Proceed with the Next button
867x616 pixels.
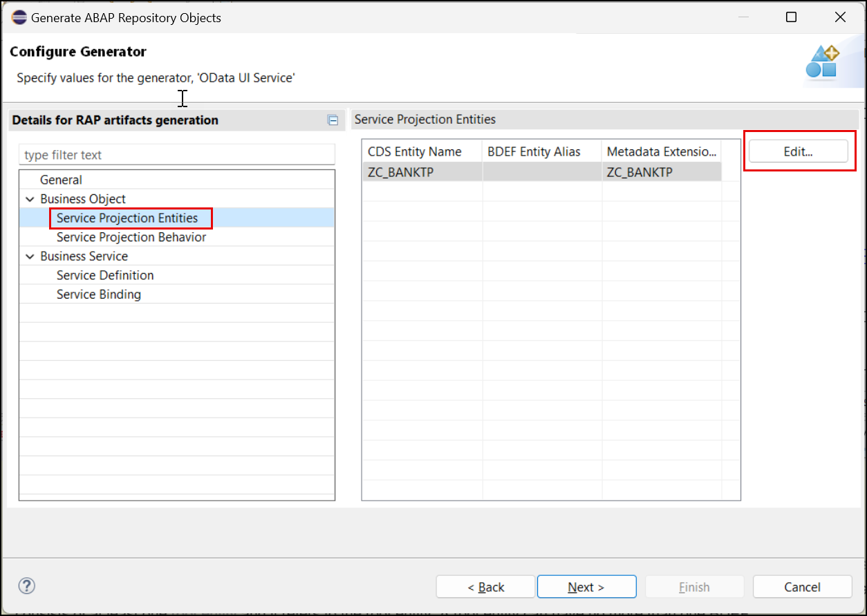(x=586, y=587)
